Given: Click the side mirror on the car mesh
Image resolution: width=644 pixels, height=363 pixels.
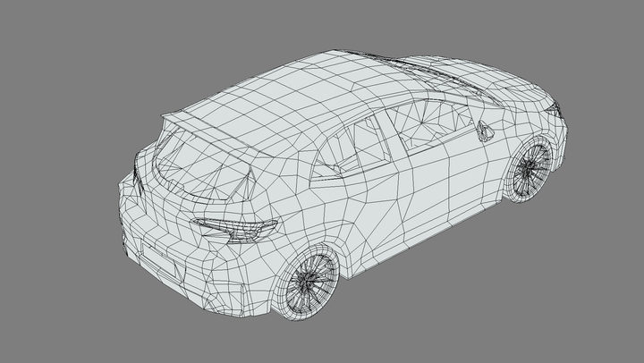Looking at the screenshot, I should [486, 131].
